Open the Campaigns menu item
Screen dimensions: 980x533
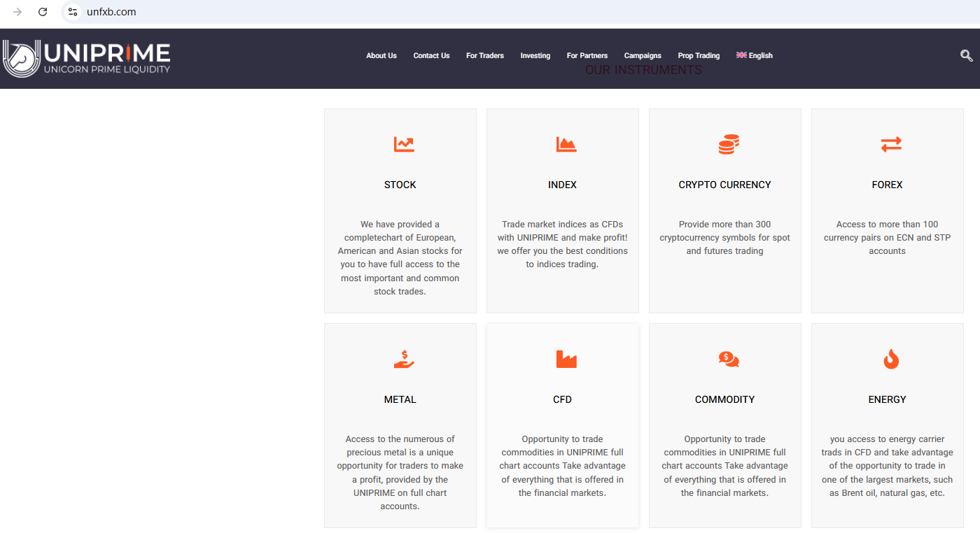click(643, 56)
